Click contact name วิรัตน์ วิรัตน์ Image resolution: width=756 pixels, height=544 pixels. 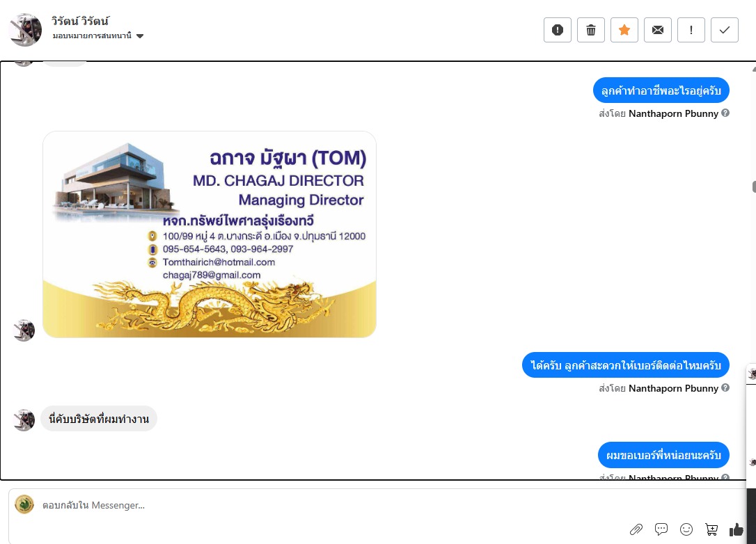81,21
